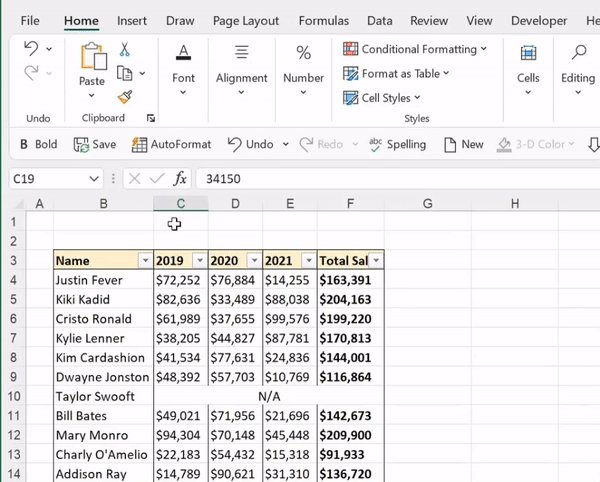Expand the quick access Undo history arrow

[285, 145]
